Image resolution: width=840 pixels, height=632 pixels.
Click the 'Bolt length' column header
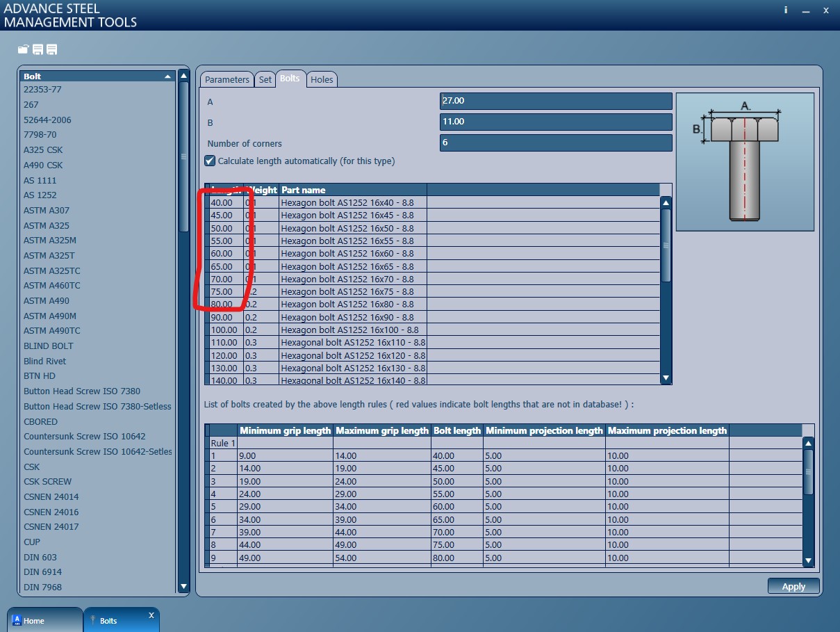457,430
